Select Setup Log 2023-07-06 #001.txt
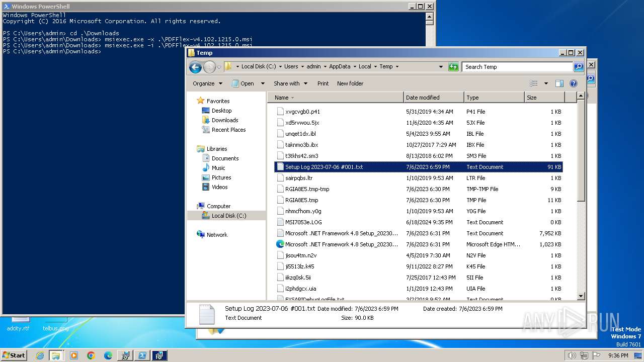644x362 pixels. (418, 167)
